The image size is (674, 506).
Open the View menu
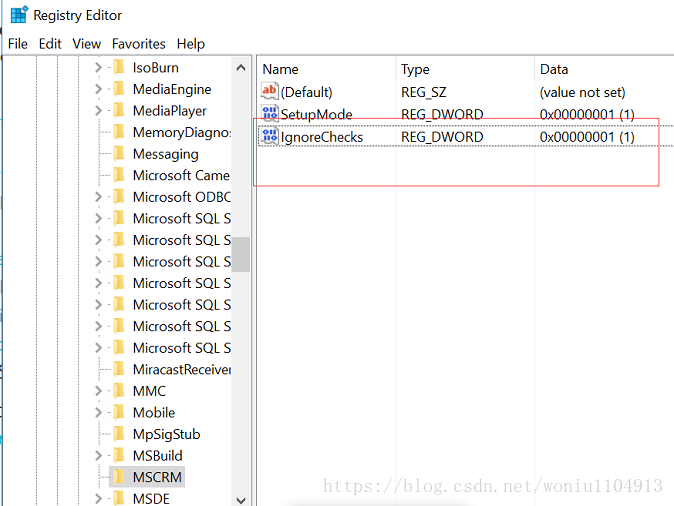86,44
